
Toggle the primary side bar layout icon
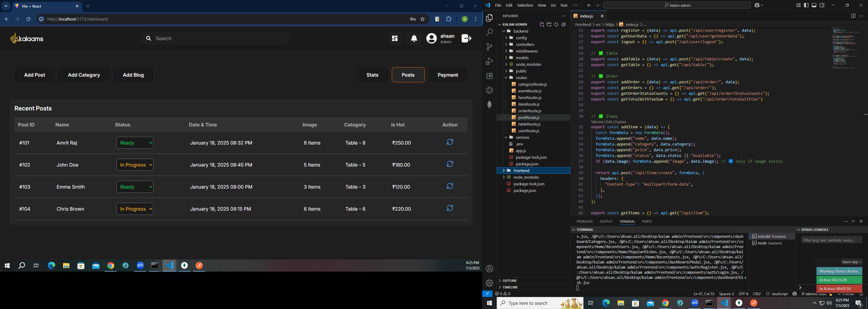tap(806, 5)
